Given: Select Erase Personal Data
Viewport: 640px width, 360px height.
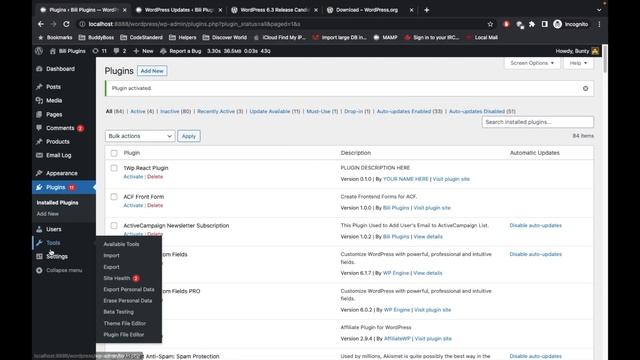Looking at the screenshot, I should coord(127,300).
